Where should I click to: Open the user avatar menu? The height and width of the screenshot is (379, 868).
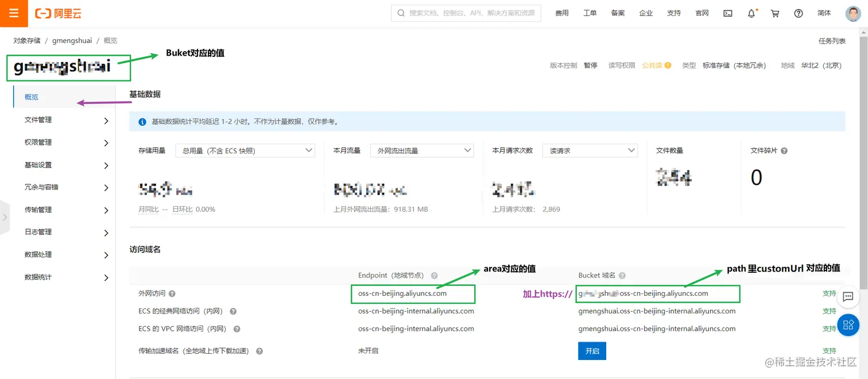[853, 13]
